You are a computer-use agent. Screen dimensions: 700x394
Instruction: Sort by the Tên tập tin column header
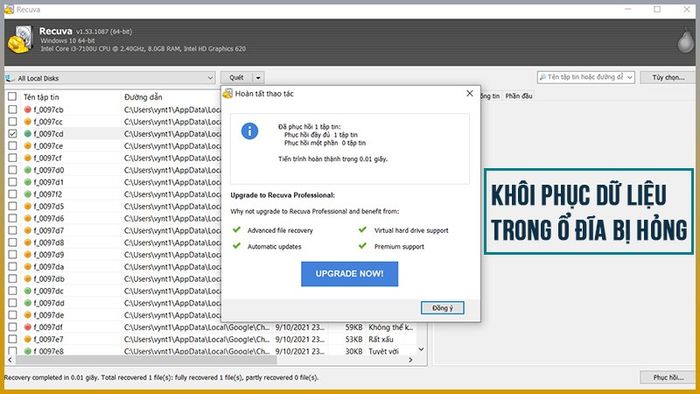[x=42, y=97]
